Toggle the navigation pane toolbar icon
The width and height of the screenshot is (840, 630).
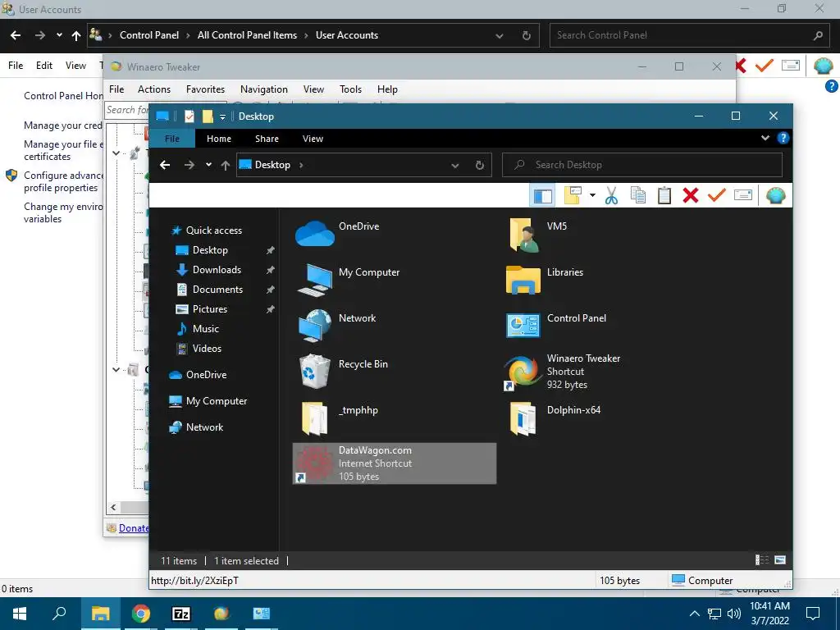542,195
